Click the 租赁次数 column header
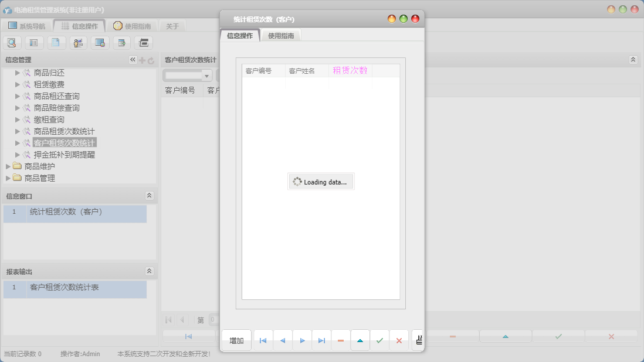The height and width of the screenshot is (362, 644). click(350, 70)
